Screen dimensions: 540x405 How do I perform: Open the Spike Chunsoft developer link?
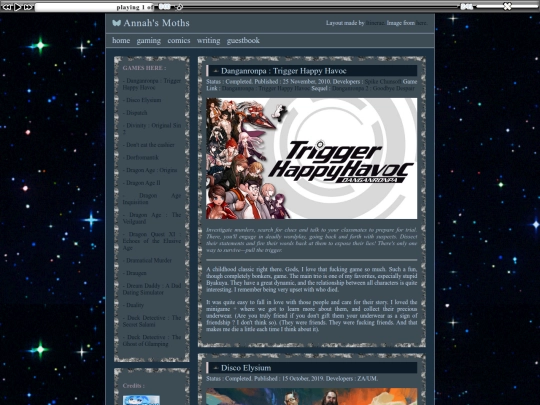tap(383, 82)
